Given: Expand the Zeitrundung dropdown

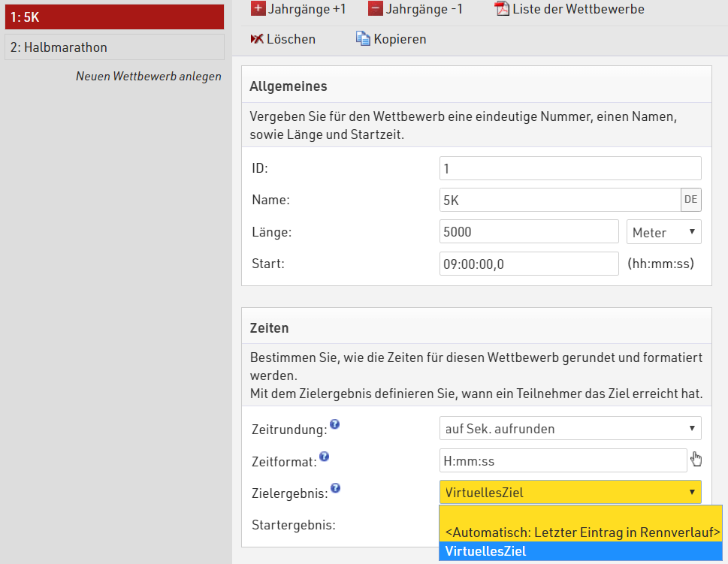Looking at the screenshot, I should pyautogui.click(x=569, y=429).
